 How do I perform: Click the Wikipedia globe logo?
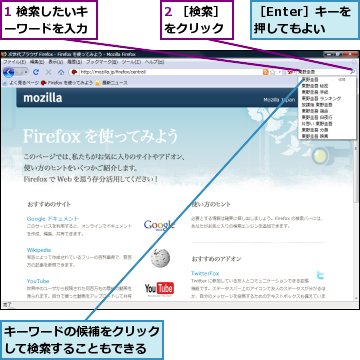click(160, 258)
